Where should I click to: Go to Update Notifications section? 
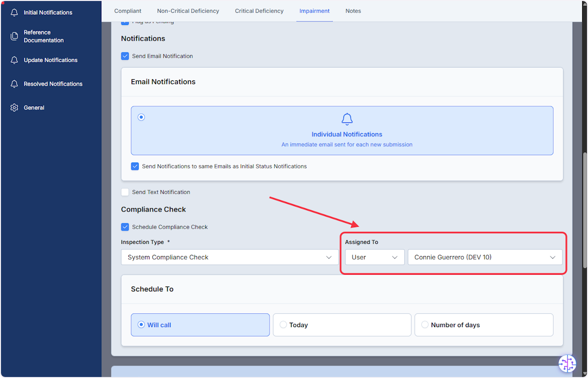pos(51,60)
